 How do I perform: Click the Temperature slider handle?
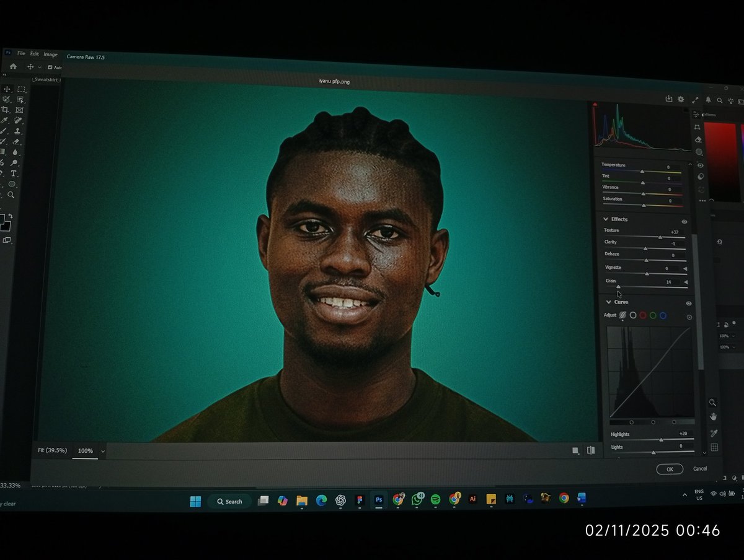point(642,171)
